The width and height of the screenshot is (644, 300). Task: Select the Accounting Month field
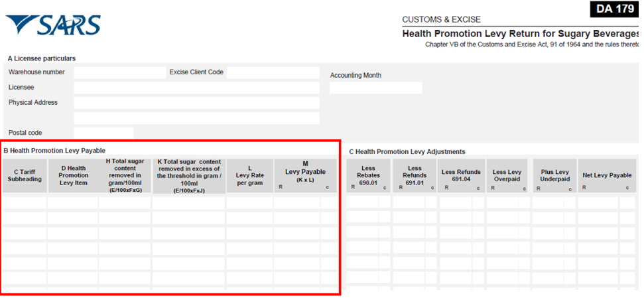[376, 88]
